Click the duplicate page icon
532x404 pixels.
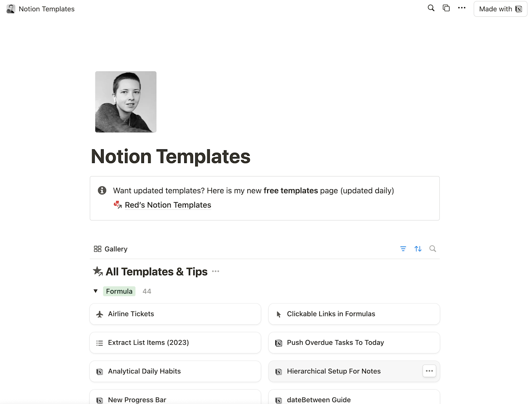click(446, 8)
